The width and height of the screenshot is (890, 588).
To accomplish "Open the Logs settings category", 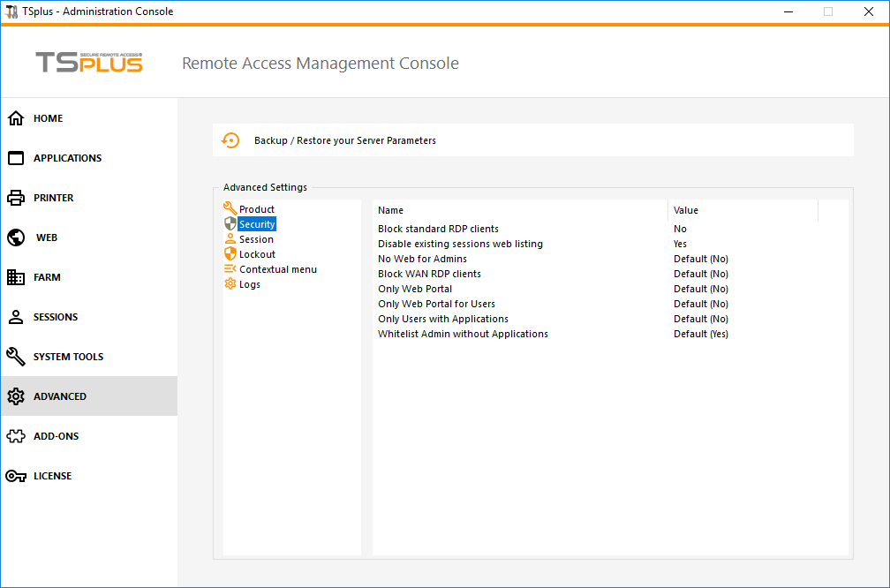I will tap(250, 284).
